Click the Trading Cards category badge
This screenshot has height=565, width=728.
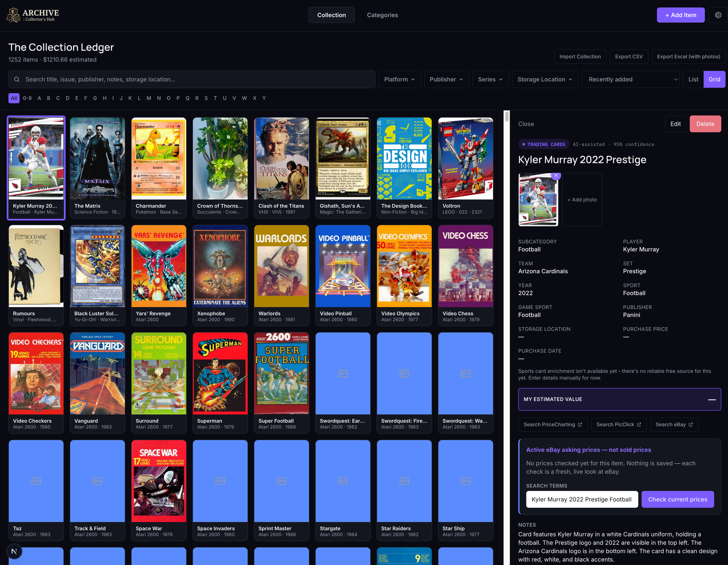[544, 144]
